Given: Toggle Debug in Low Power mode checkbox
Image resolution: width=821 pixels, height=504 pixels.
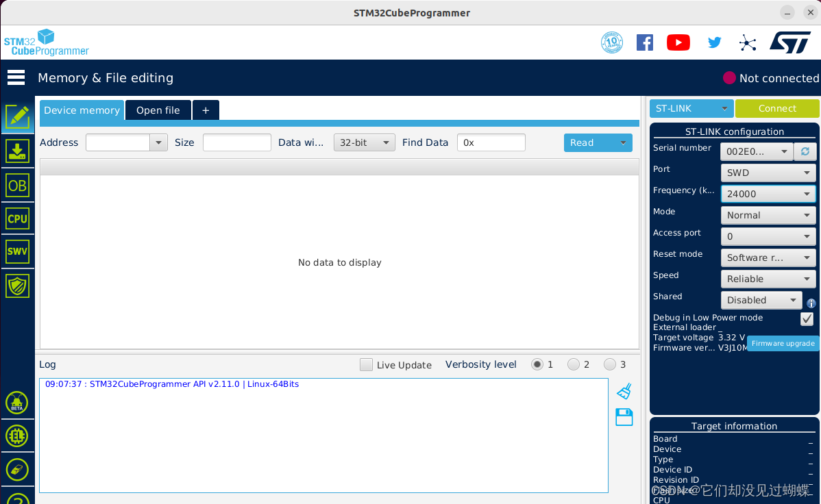Looking at the screenshot, I should pos(807,318).
